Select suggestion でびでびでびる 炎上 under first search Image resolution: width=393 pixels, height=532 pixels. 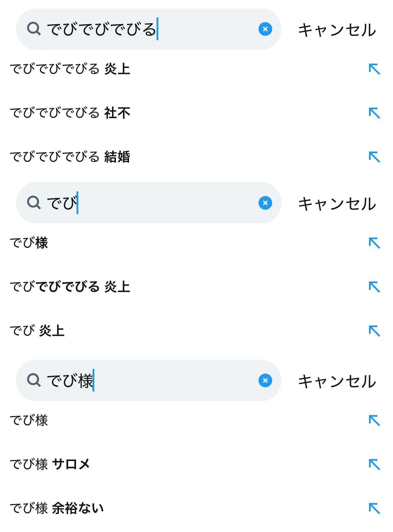point(70,69)
